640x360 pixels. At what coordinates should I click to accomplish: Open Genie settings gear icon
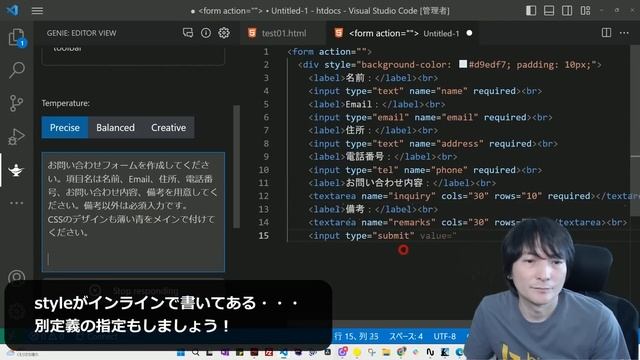224,33
